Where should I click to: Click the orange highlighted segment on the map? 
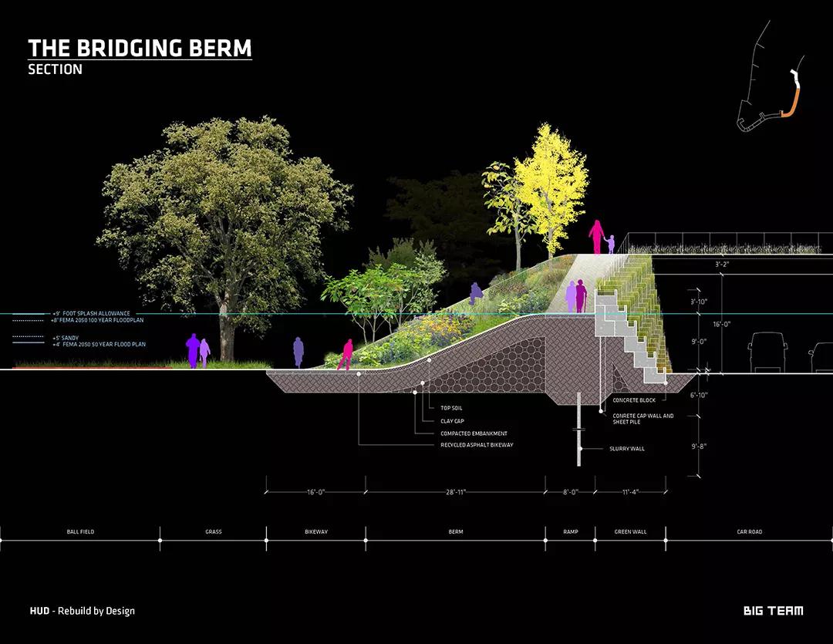click(791, 103)
